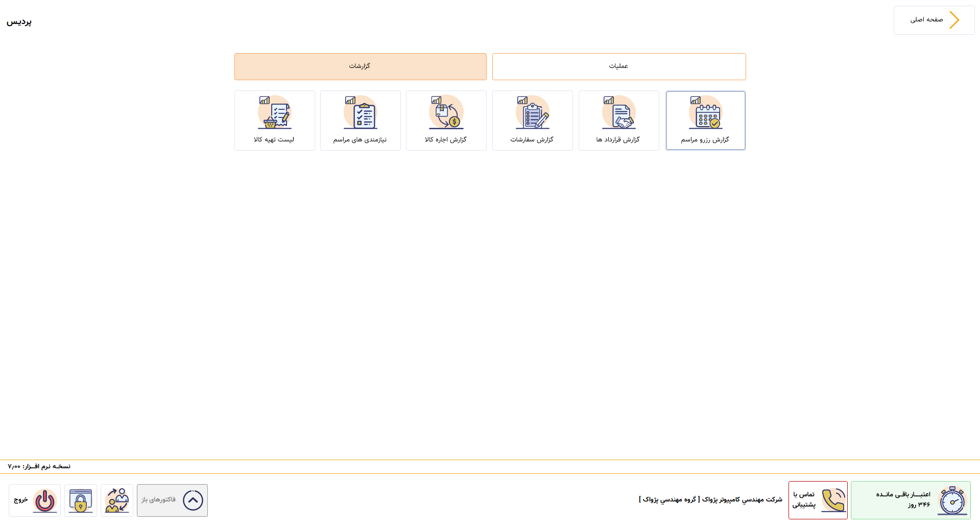
Task: Open the ceremony reservation report (گزارش رزرو مراسم)
Action: click(705, 121)
